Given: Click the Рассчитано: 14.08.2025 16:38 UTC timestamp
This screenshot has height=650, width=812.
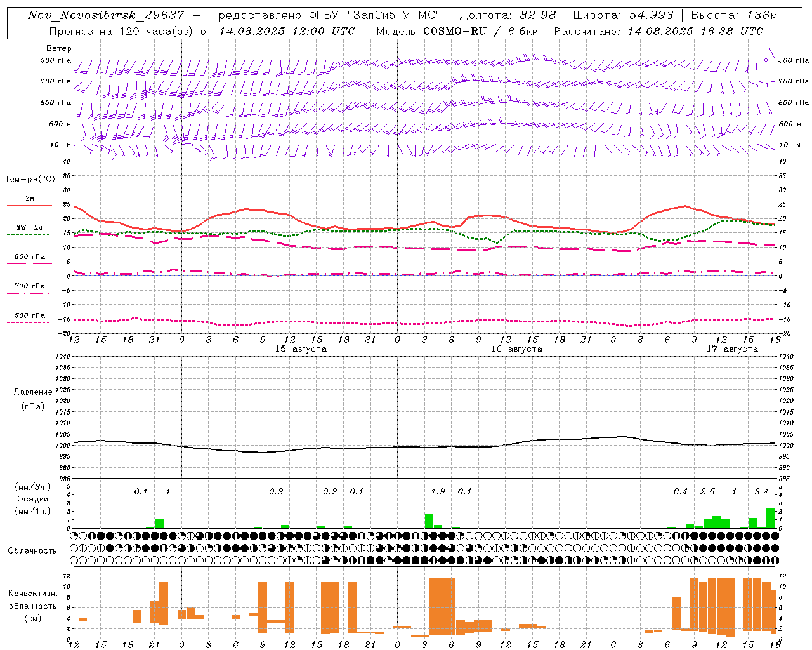Looking at the screenshot, I should click(x=658, y=31).
